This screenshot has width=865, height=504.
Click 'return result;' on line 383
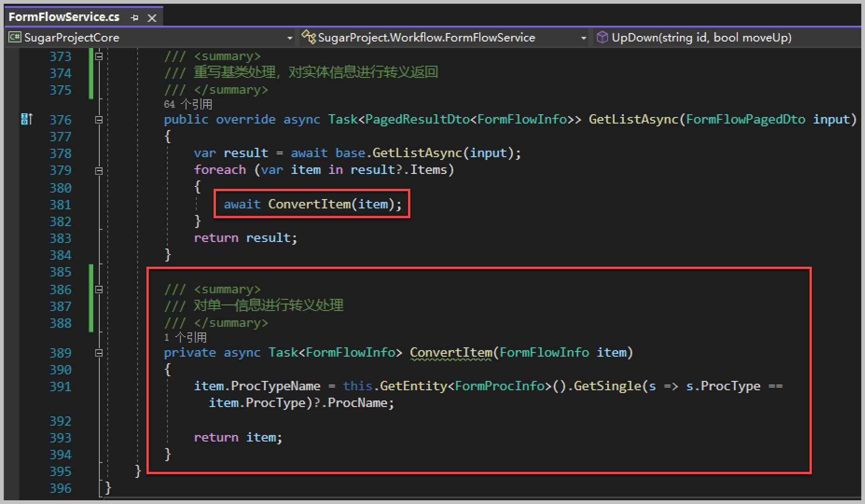click(245, 238)
